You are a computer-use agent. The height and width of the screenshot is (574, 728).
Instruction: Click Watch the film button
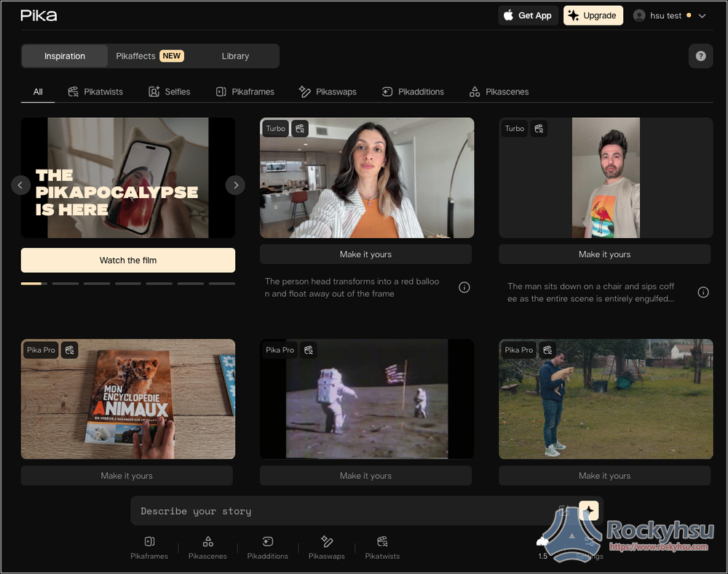[x=128, y=260]
